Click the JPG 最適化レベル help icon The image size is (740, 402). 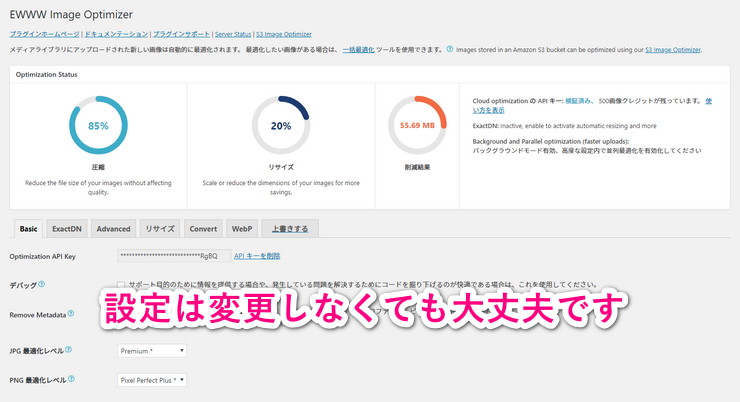(68, 350)
